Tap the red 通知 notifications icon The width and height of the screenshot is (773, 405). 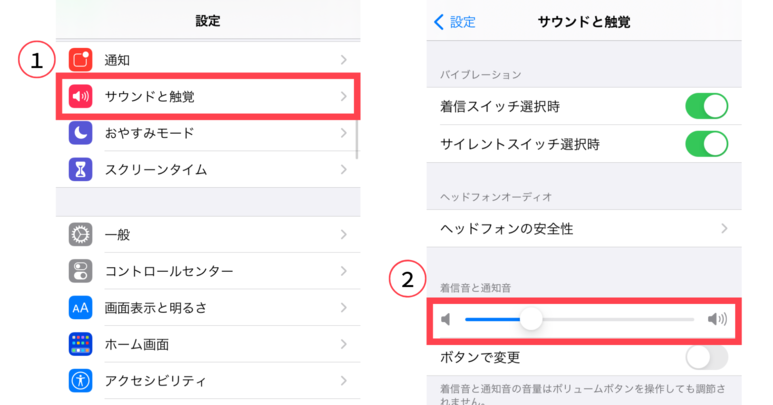pyautogui.click(x=81, y=60)
